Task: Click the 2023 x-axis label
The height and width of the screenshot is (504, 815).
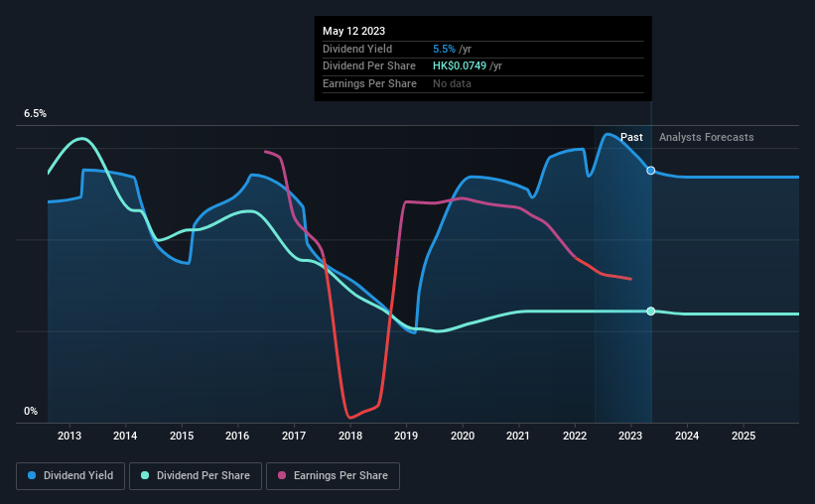Action: [630, 436]
